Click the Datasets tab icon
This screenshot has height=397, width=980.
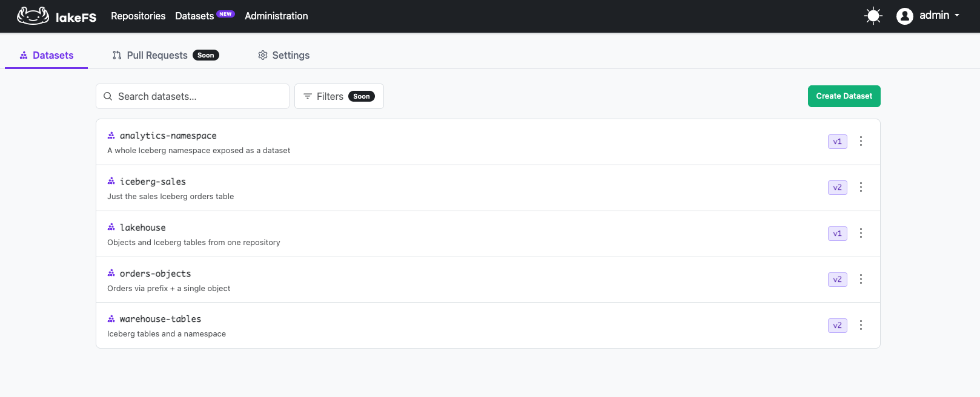pos(24,55)
